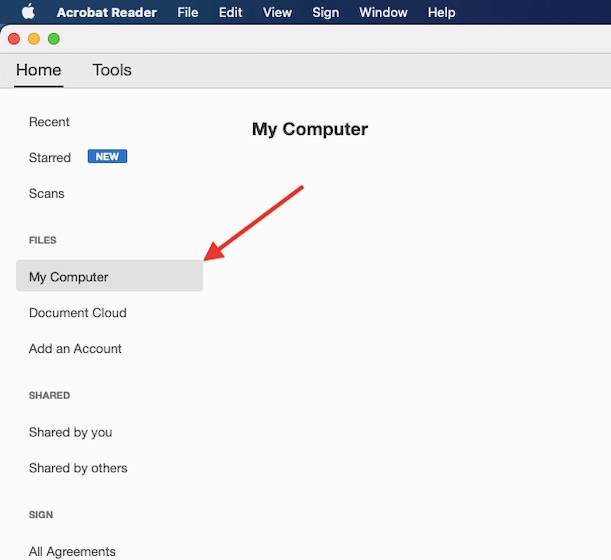
Task: Open the Window menu
Action: coord(383,12)
